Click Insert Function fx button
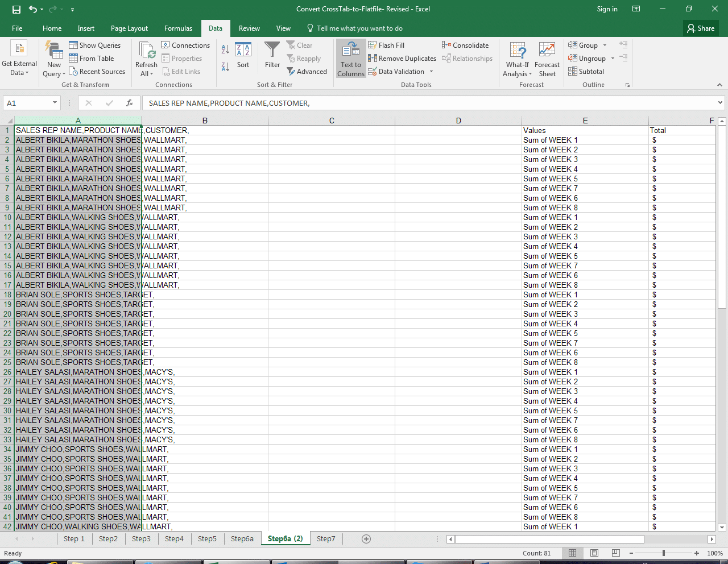 coord(130,103)
